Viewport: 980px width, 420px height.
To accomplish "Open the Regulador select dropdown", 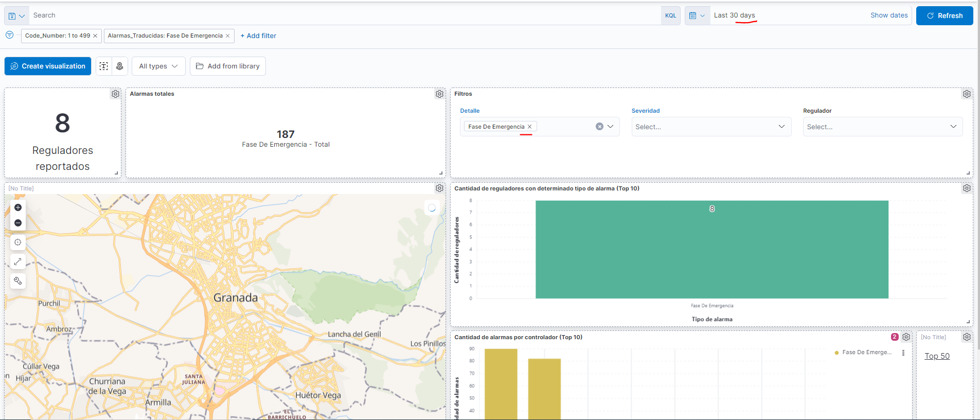I will [883, 127].
